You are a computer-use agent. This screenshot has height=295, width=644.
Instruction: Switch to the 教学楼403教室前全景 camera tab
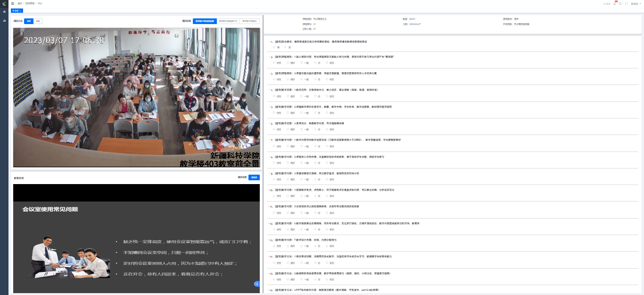pyautogui.click(x=205, y=21)
